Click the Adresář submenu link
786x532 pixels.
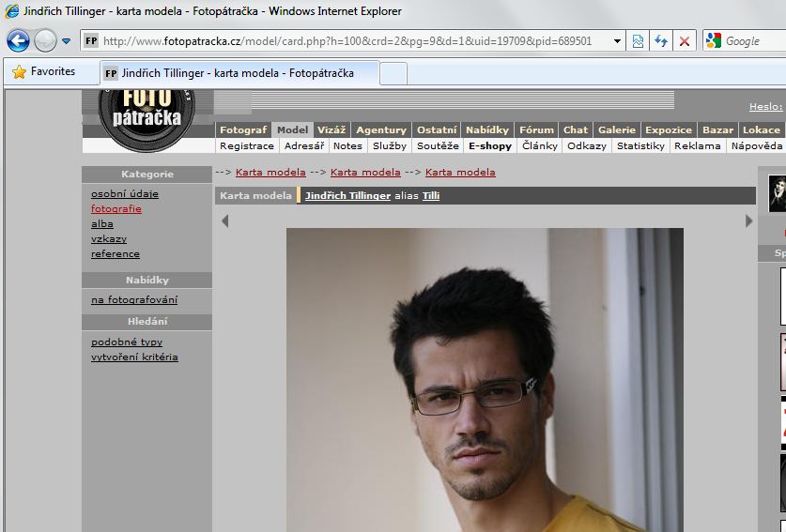coord(304,145)
